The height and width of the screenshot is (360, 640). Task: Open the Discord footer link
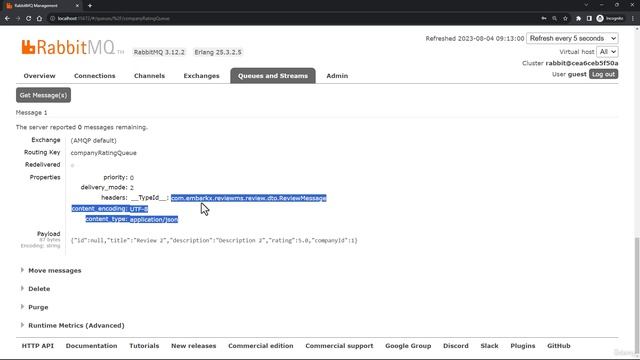[456, 346]
